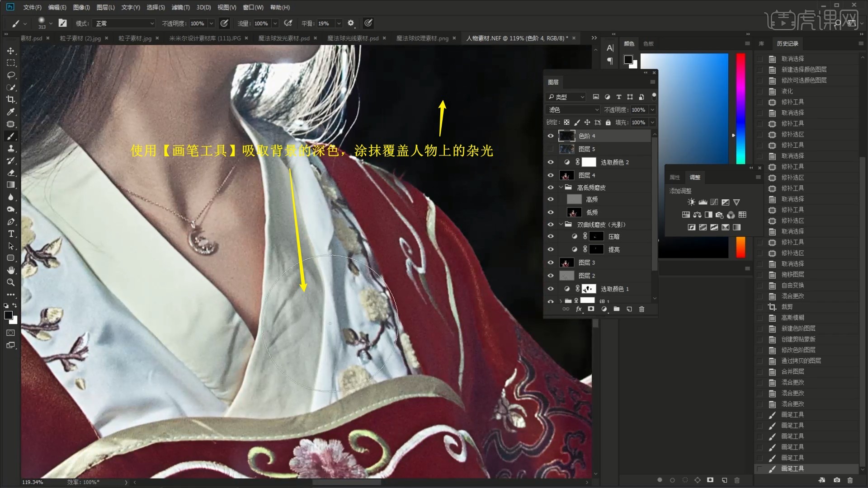Select the 高斯模糊 history state

point(793,318)
